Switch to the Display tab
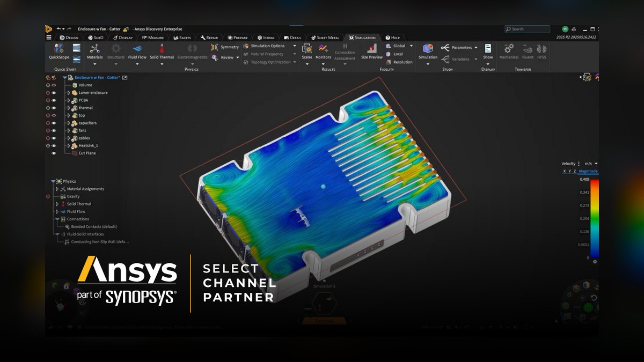644x362 pixels. tap(123, 38)
